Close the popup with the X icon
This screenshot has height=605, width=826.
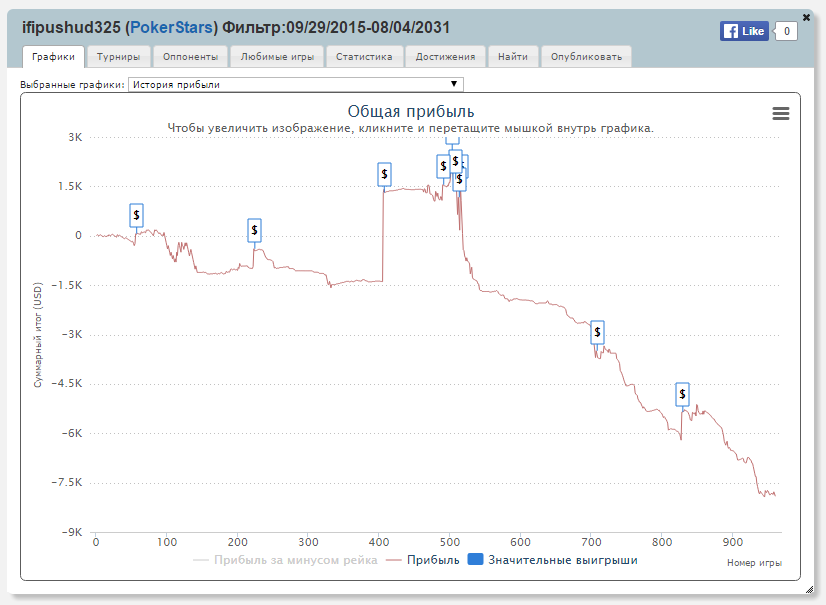(806, 17)
